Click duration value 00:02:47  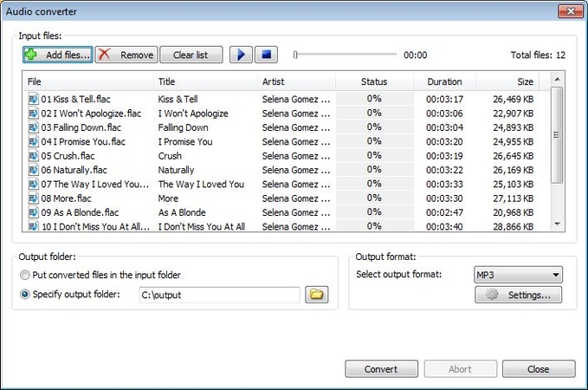click(444, 212)
